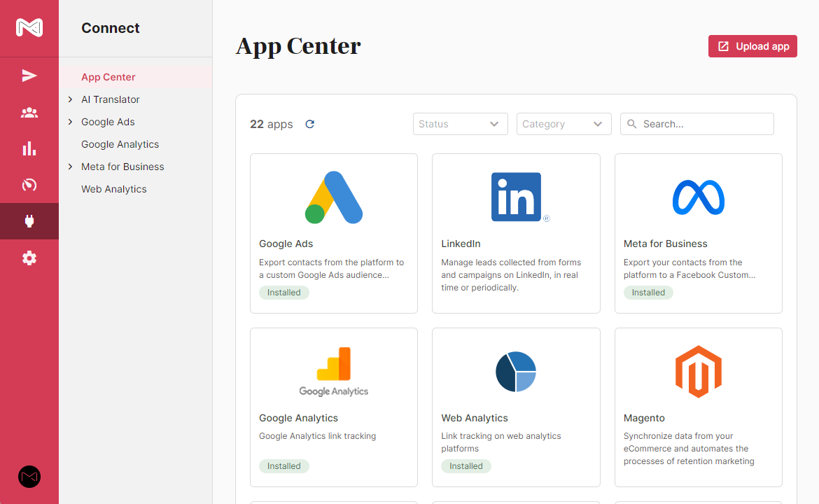
Task: Open the Google Analytics card title
Action: coord(298,418)
